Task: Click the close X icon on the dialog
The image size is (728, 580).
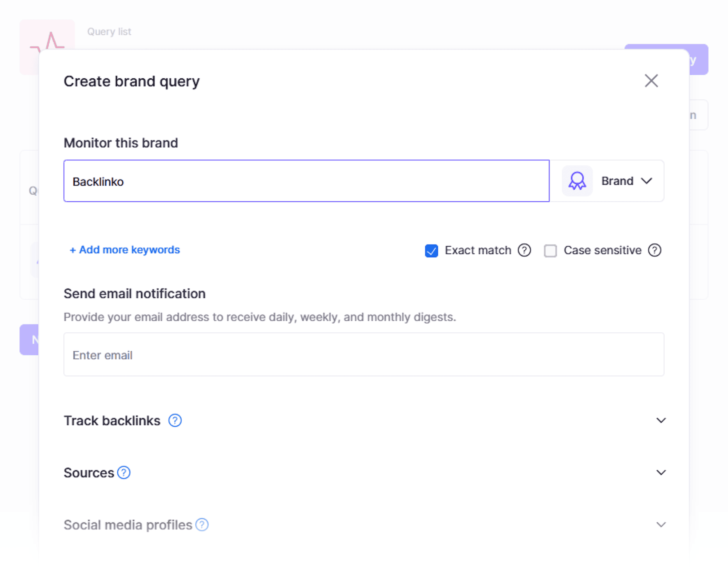Action: [x=651, y=80]
